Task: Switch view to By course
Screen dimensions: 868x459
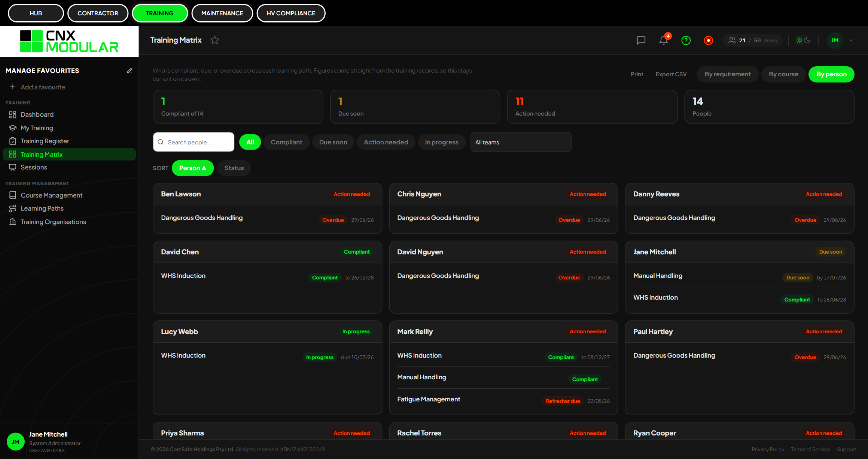Action: pos(783,74)
